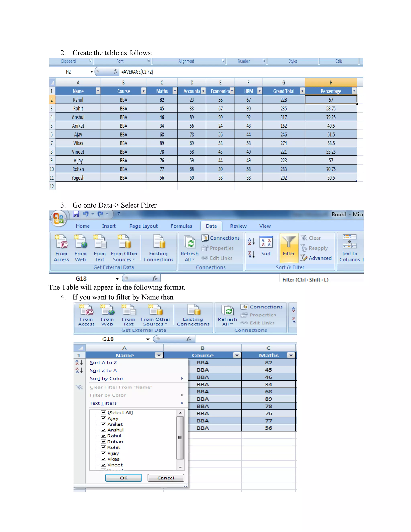Click Cancel in the filter dropdown
This screenshot has width=411, height=532.
tap(166, 478)
